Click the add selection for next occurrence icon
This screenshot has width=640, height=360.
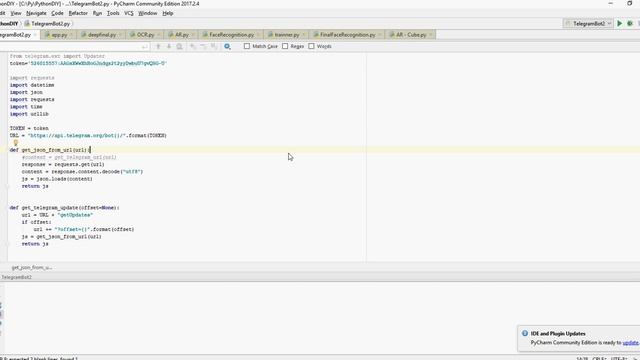click(193, 47)
